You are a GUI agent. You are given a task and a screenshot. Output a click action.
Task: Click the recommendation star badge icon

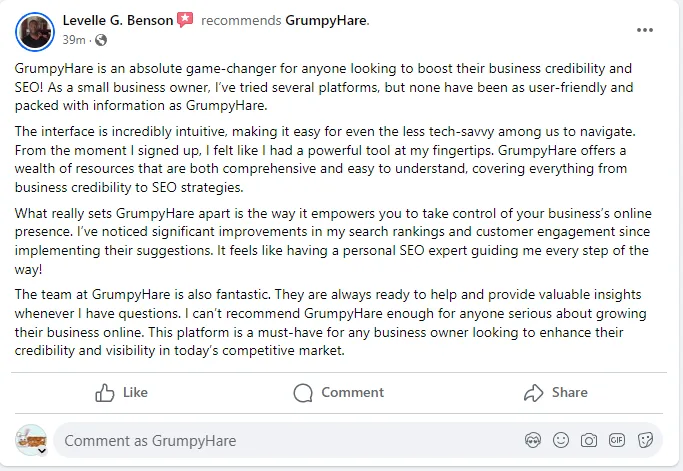185,20
